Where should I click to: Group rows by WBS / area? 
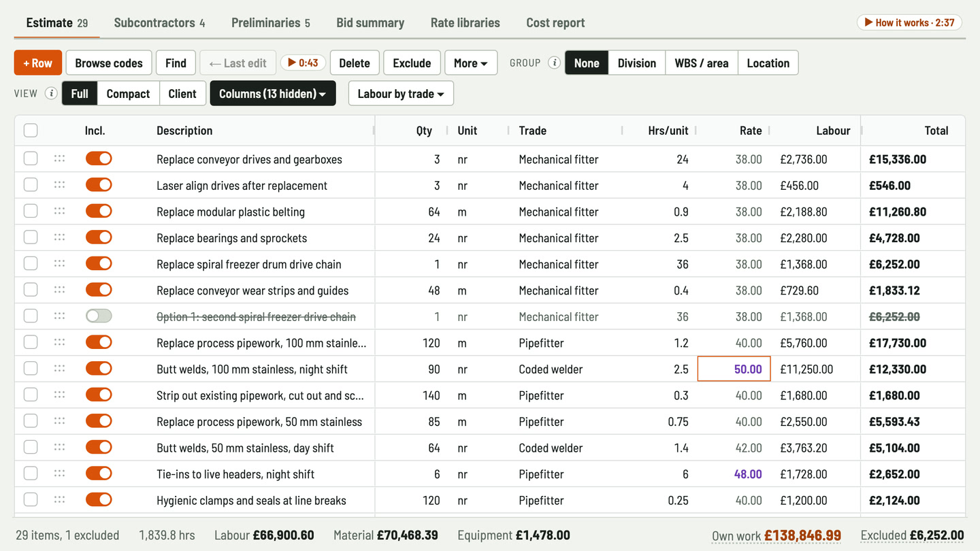tap(702, 63)
